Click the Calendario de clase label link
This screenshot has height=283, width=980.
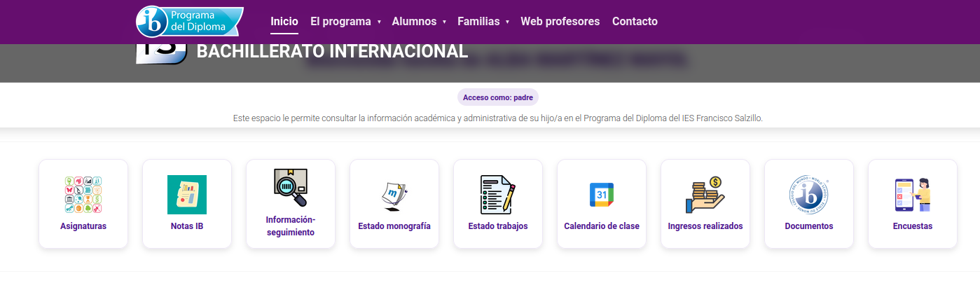[x=602, y=226]
